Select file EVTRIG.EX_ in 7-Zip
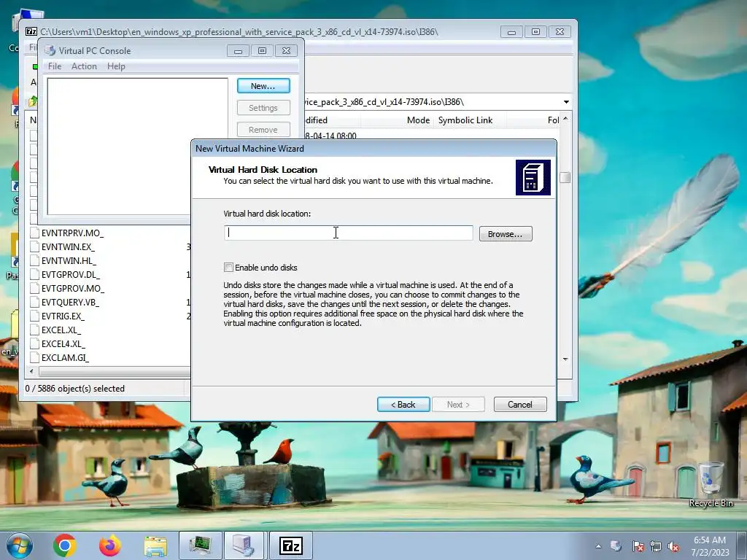Viewport: 747px width, 560px height. coord(63,316)
